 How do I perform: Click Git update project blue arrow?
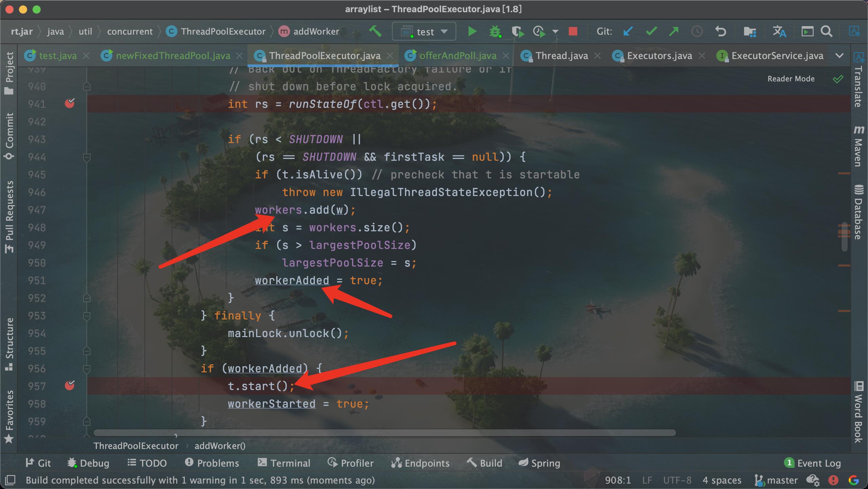point(628,31)
